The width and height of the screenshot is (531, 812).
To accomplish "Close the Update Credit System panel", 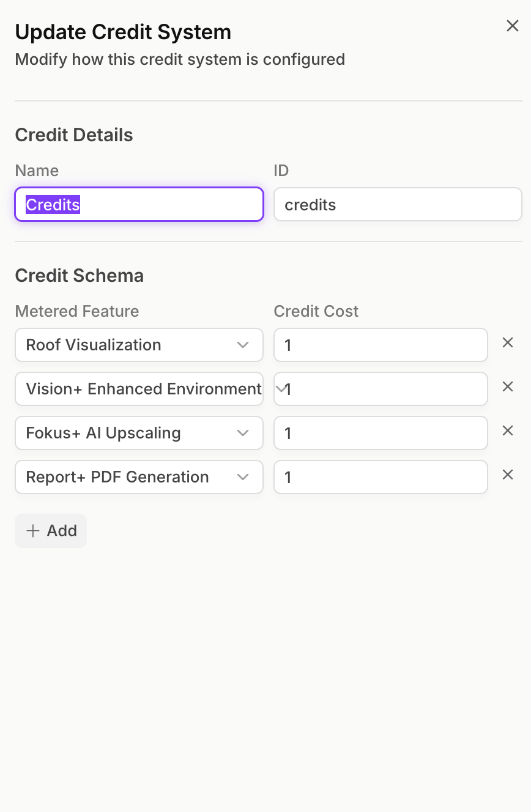I will [512, 26].
